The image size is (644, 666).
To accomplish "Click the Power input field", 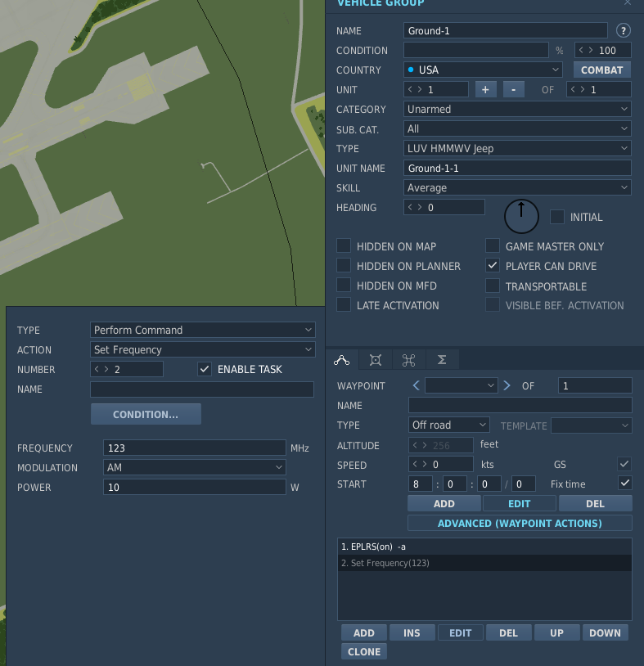I will [x=195, y=487].
